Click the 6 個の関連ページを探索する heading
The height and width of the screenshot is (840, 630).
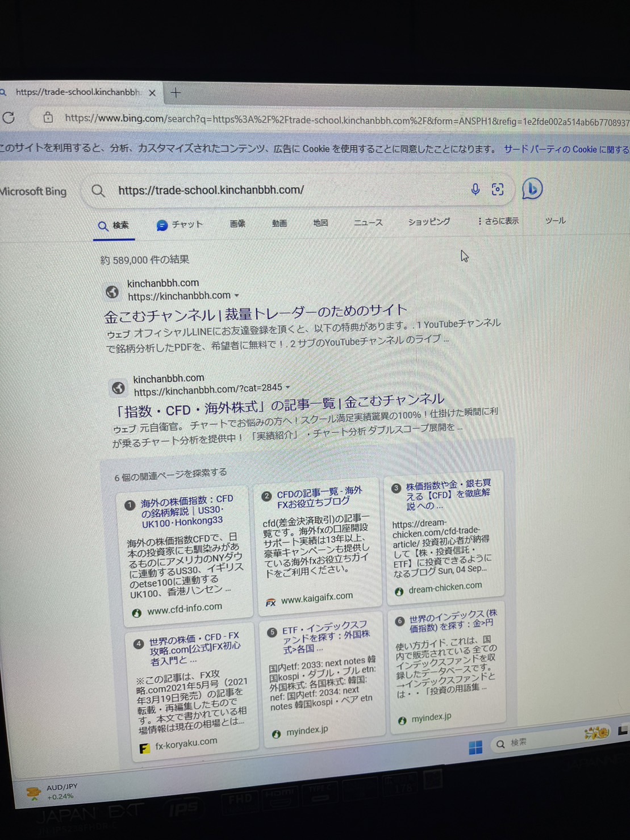pos(170,474)
